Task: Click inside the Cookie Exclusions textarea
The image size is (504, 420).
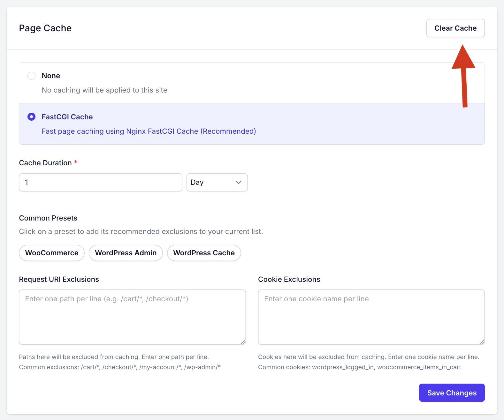Action: [371, 317]
